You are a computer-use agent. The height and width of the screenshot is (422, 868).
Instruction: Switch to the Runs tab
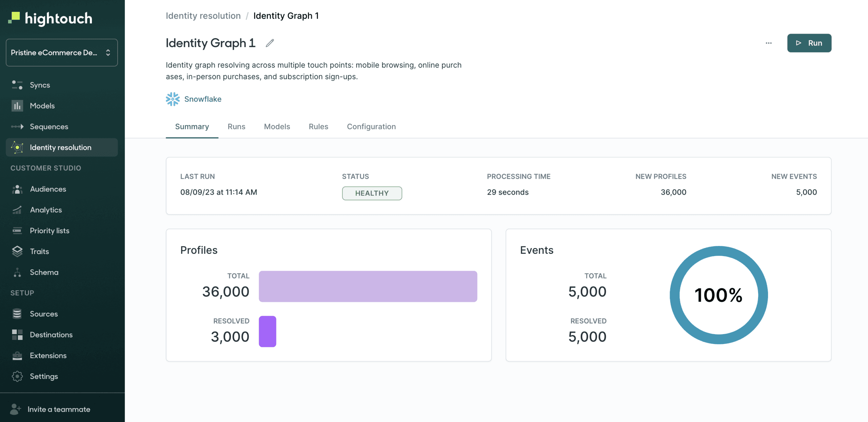(236, 127)
